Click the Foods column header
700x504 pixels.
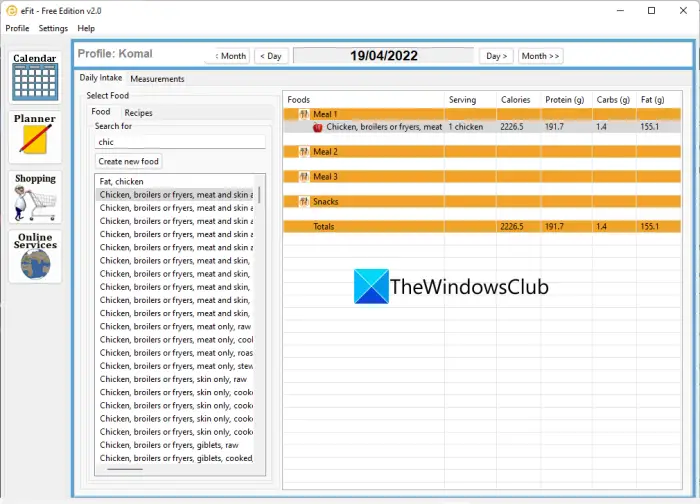coord(364,100)
